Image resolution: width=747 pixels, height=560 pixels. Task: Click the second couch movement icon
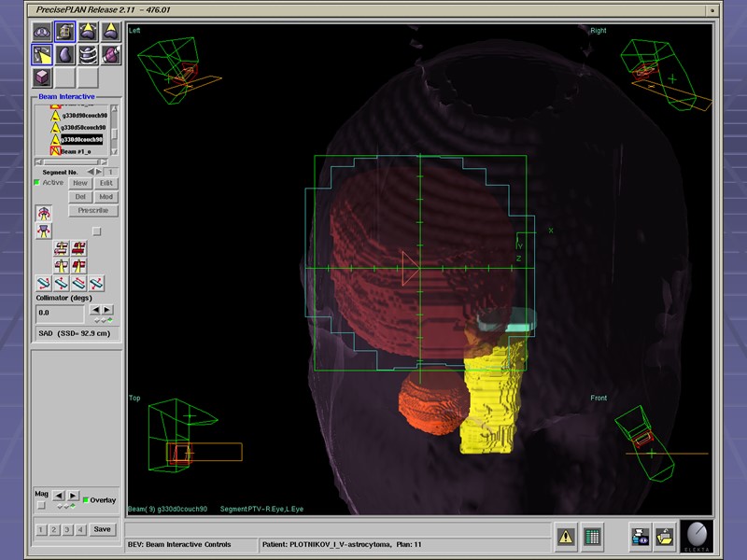click(62, 284)
